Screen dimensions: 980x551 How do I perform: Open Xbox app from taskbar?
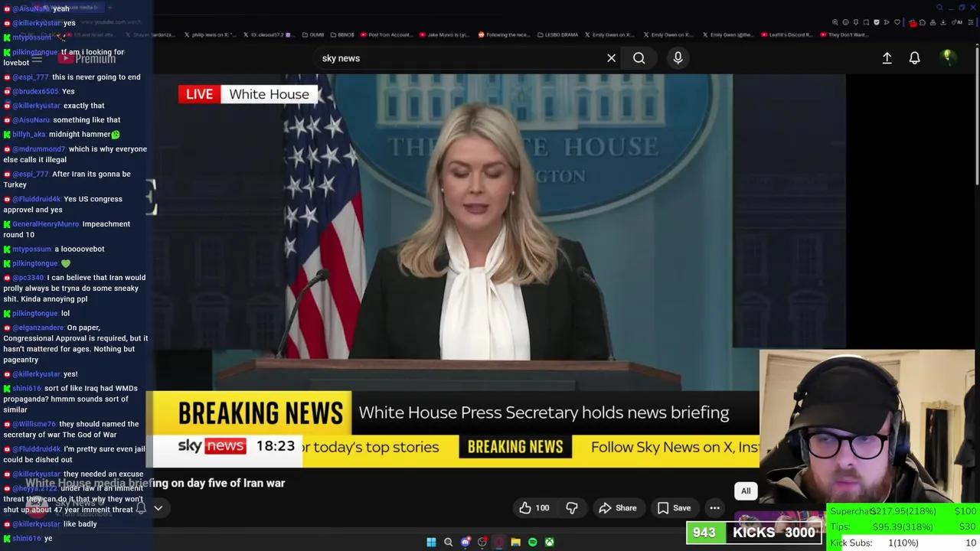pyautogui.click(x=549, y=542)
